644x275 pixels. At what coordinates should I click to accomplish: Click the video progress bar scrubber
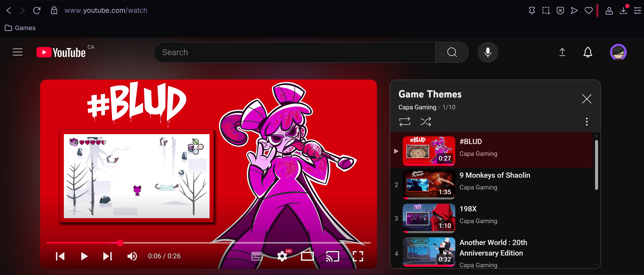coord(120,243)
